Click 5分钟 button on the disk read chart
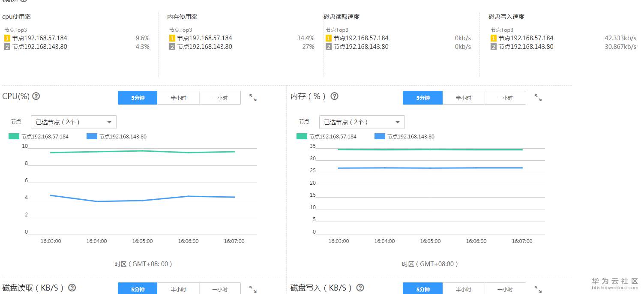644x294 pixels. coord(138,289)
